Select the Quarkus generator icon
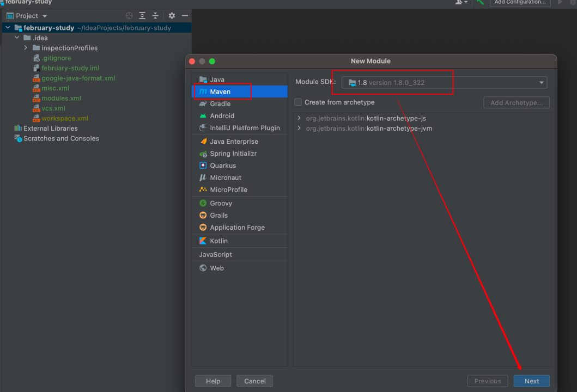Image resolution: width=577 pixels, height=392 pixels. coord(203,166)
